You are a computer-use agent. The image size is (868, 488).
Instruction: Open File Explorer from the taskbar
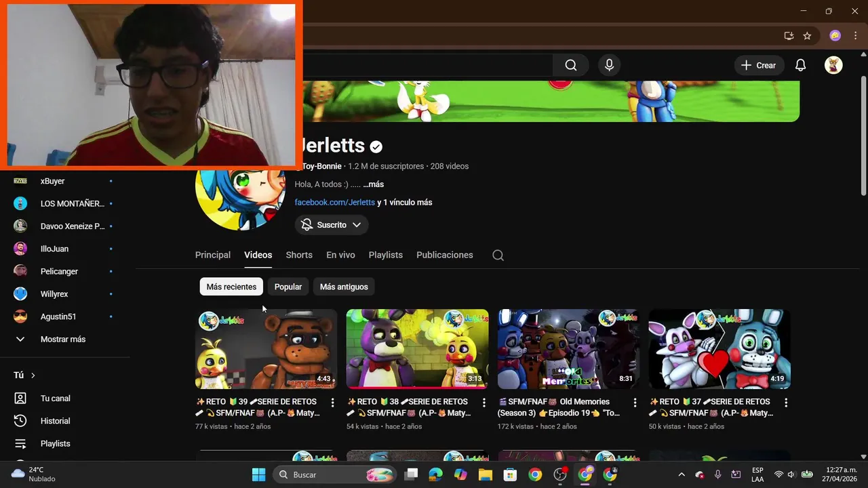485,474
